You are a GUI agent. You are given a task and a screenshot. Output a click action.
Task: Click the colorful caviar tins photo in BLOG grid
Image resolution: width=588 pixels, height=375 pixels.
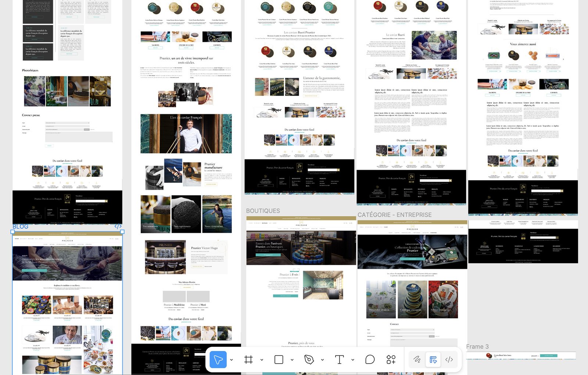[36, 305]
